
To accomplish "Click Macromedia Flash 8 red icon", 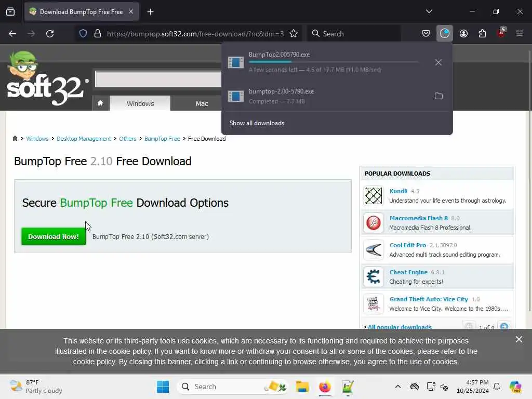I will (x=374, y=223).
